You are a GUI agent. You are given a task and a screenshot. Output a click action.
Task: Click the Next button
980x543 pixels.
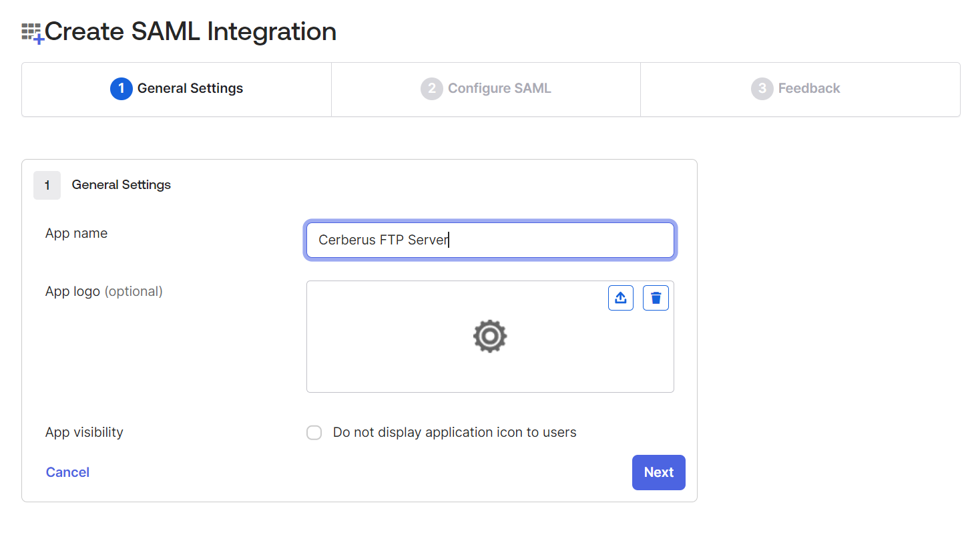[x=659, y=472]
